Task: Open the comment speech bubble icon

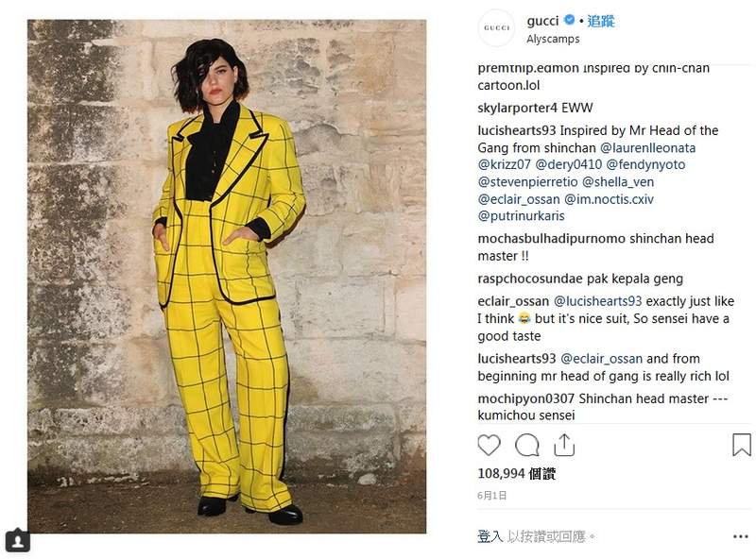Action: coord(527,445)
